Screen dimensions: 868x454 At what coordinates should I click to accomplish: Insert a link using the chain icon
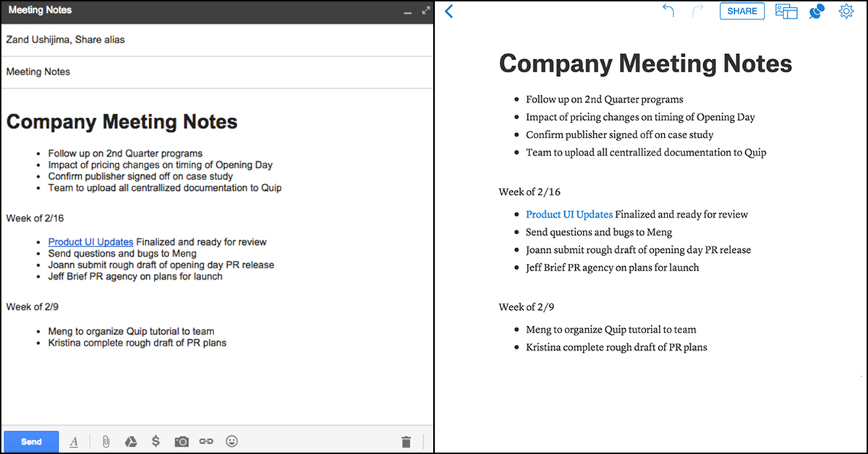[x=206, y=442]
